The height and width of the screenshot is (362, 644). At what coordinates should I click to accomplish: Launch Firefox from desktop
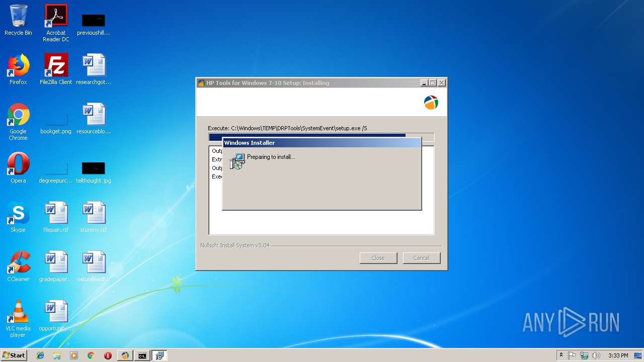[18, 69]
